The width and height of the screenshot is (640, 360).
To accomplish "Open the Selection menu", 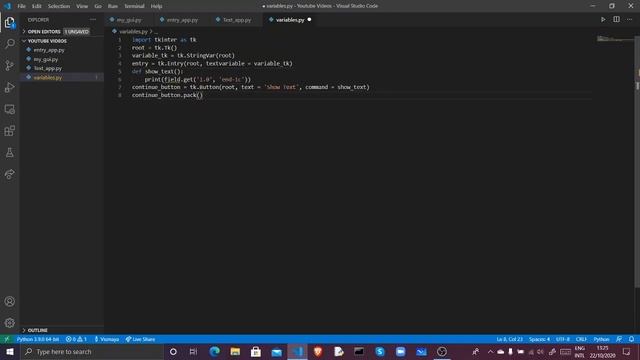I will 59,6.
